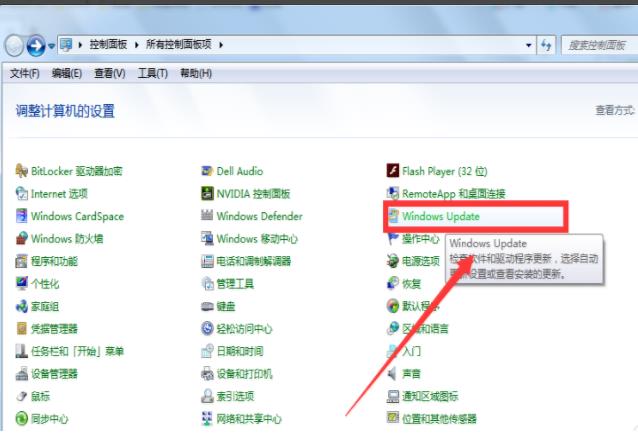Open the 设备管理器 link
Screen dimensions: 638x438
[54, 374]
